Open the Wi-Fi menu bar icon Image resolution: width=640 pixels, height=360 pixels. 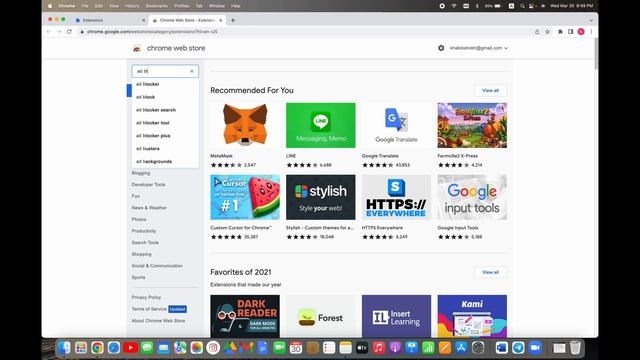pyautogui.click(x=454, y=6)
